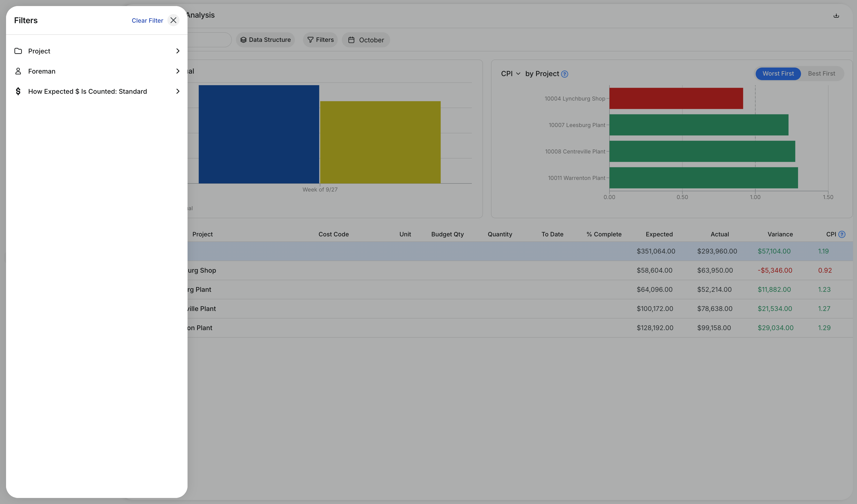The width and height of the screenshot is (857, 504).
Task: Select the Best First sort option
Action: (821, 73)
